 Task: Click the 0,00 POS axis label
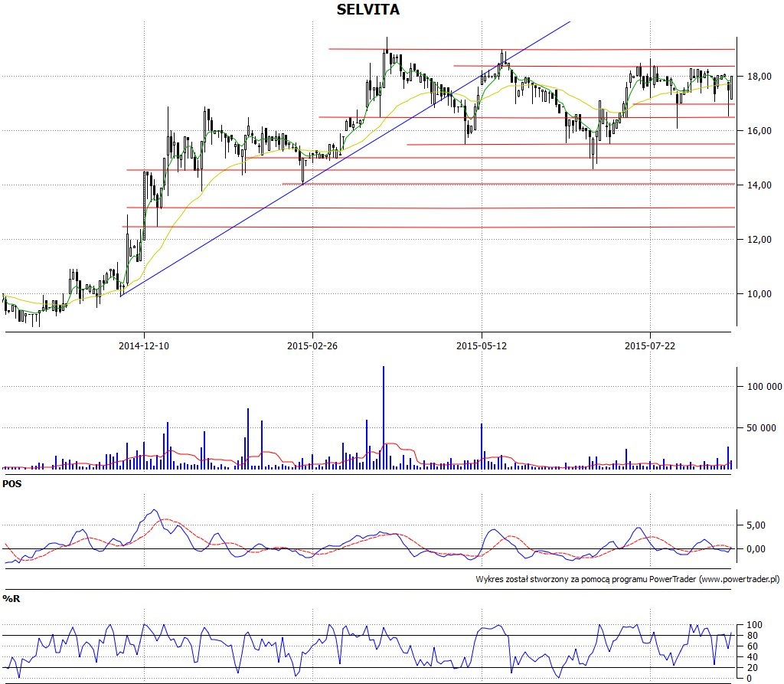pos(756,549)
